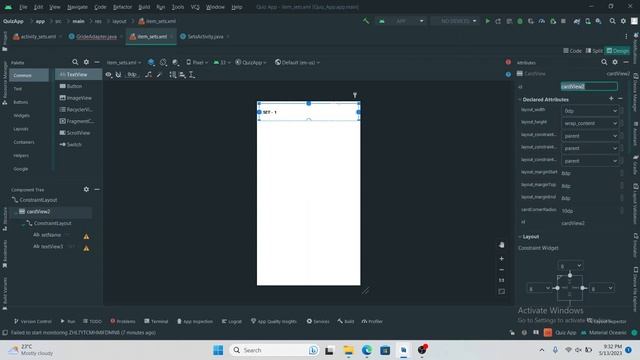The width and height of the screenshot is (640, 360).
Task: Toggle autoconnect magnet icon
Action: [x=118, y=75]
